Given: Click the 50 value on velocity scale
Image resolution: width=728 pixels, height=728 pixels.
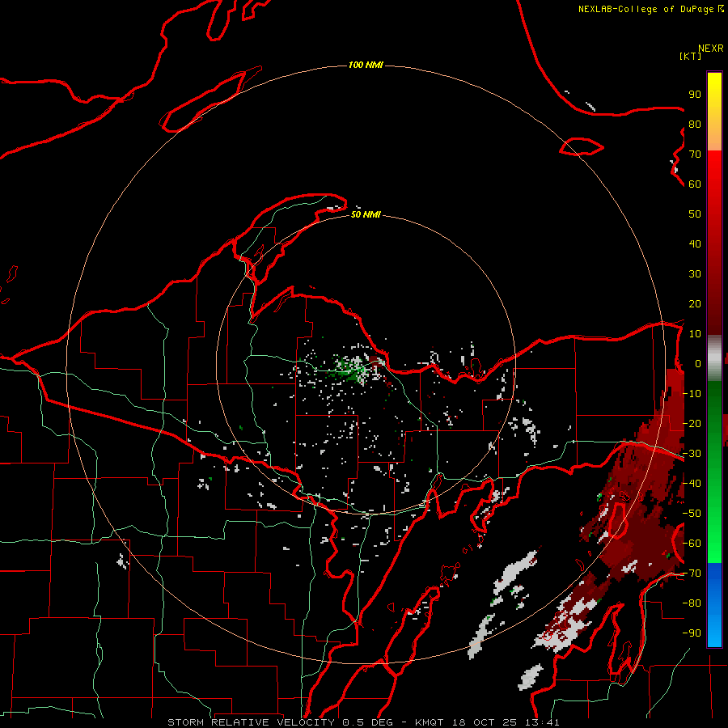Looking at the screenshot, I should click(695, 214).
